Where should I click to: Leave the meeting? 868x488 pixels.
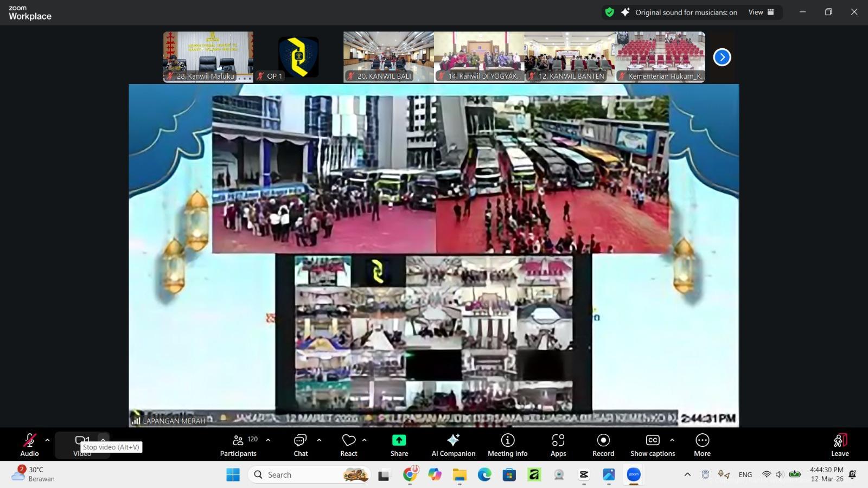839,445
